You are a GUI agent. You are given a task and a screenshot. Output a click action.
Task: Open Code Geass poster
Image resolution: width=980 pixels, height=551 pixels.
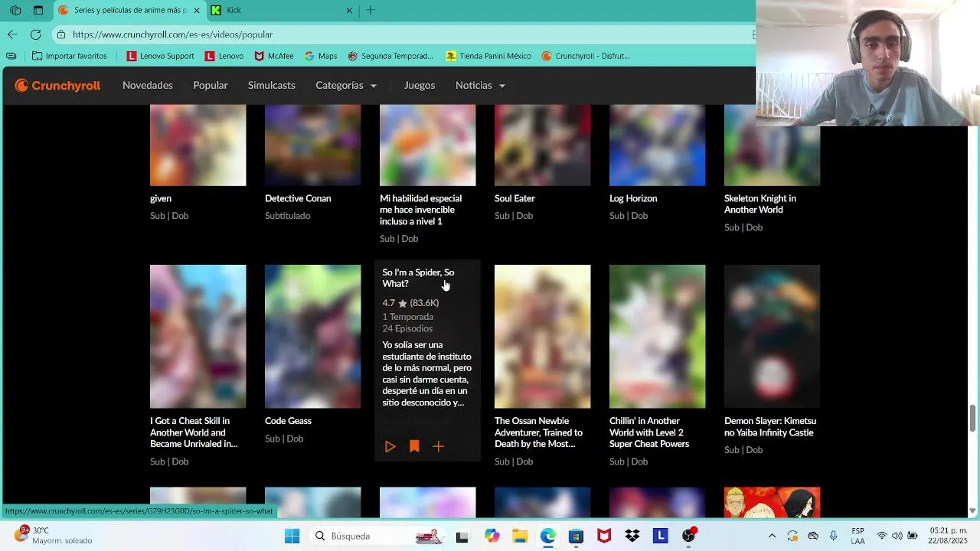312,337
